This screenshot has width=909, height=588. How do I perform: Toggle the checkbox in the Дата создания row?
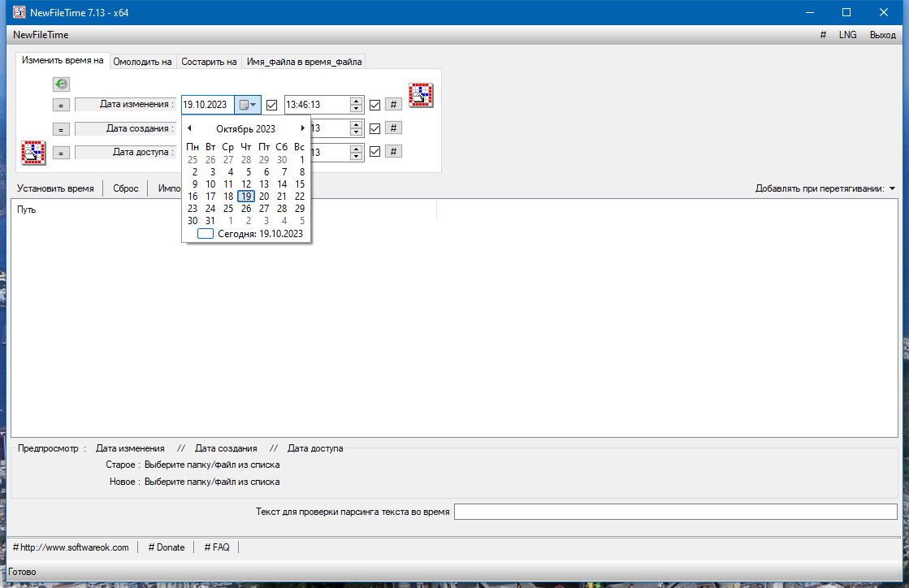pyautogui.click(x=374, y=128)
